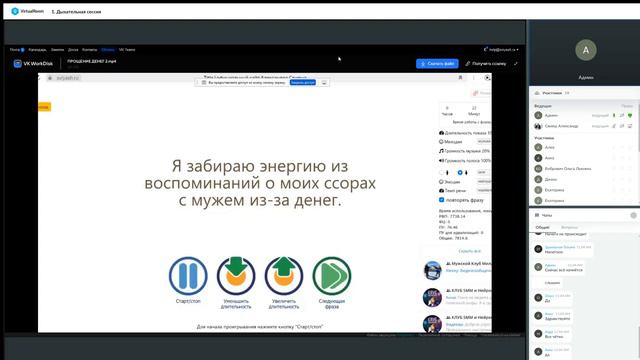This screenshot has width=640, height=360.
Task: Toggle the Админ camera icon
Action: coord(622,116)
